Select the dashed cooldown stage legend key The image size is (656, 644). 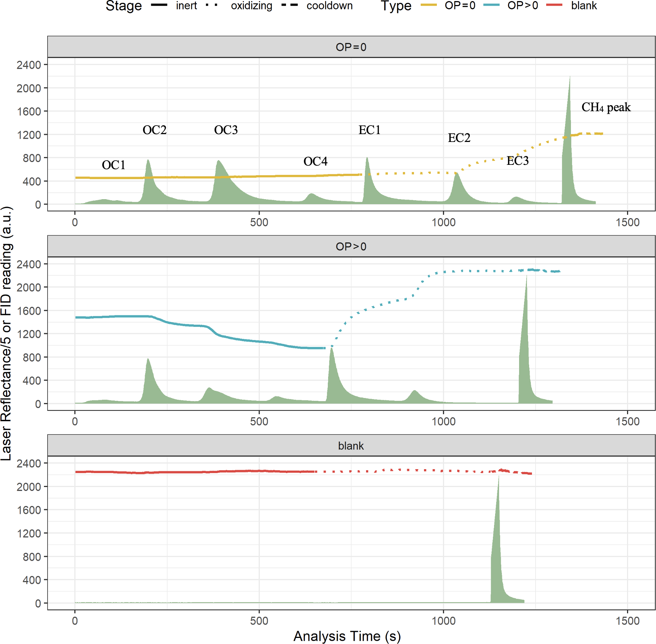(290, 5)
